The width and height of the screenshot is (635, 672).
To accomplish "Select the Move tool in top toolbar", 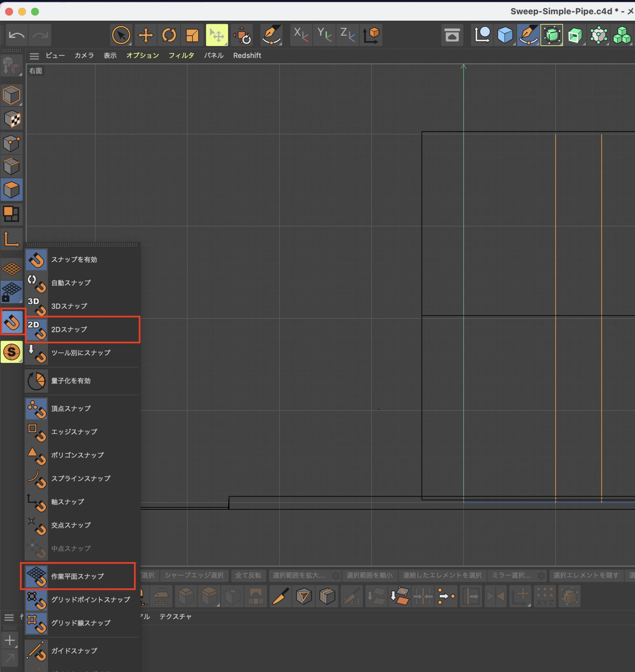I will pos(145,35).
